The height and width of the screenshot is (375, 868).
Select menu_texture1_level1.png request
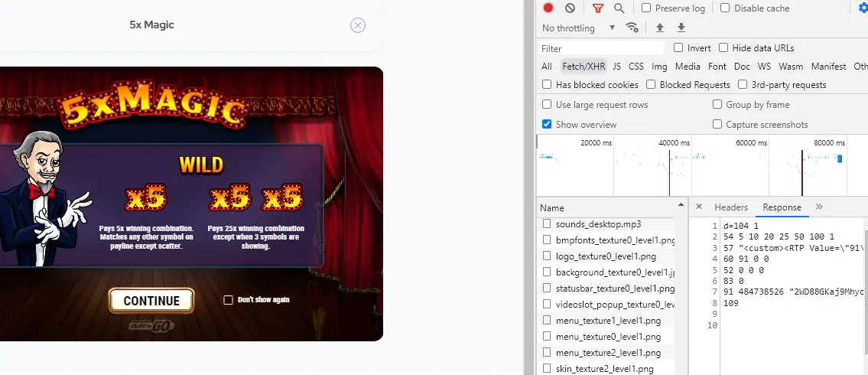point(606,321)
